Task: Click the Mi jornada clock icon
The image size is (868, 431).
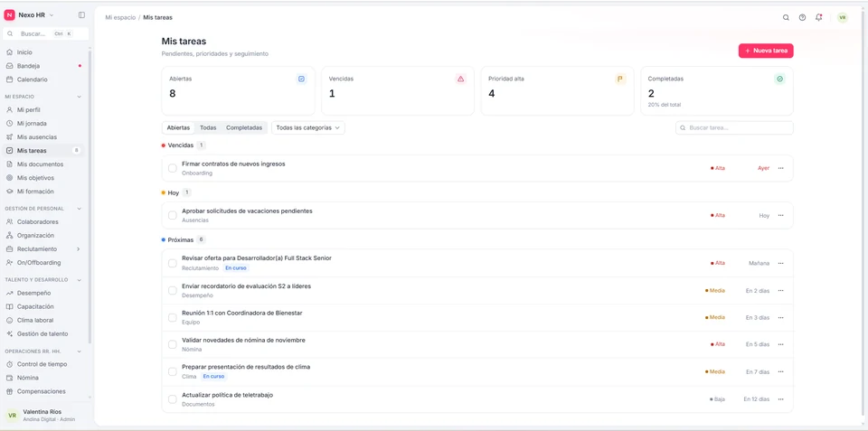Action: (9, 124)
